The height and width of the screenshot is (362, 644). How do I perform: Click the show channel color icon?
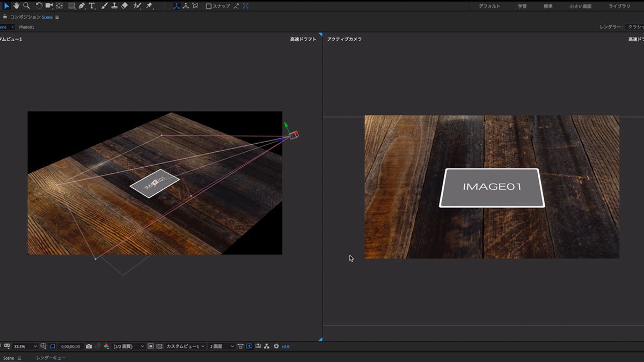click(106, 346)
